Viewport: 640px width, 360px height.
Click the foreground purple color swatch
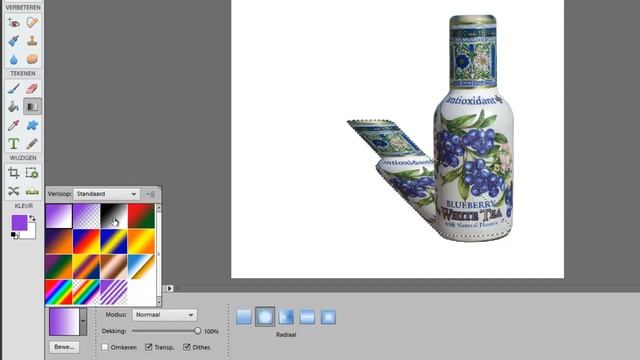(x=19, y=222)
